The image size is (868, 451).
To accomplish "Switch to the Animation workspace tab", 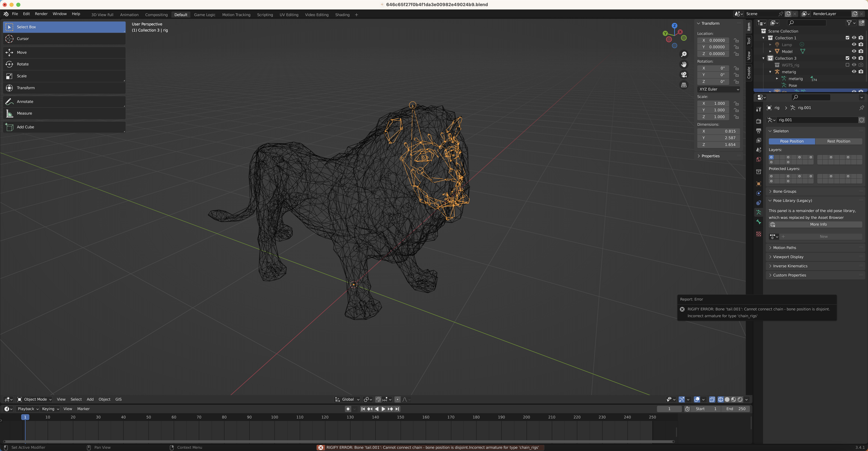I will [129, 15].
